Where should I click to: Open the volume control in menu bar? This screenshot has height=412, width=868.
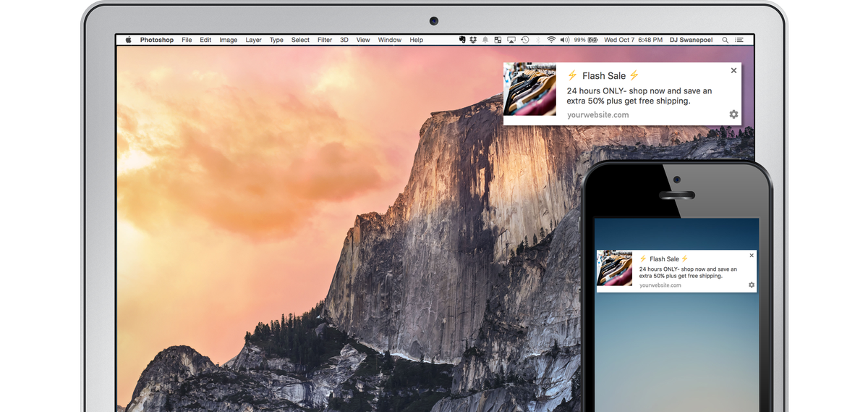[x=565, y=40]
